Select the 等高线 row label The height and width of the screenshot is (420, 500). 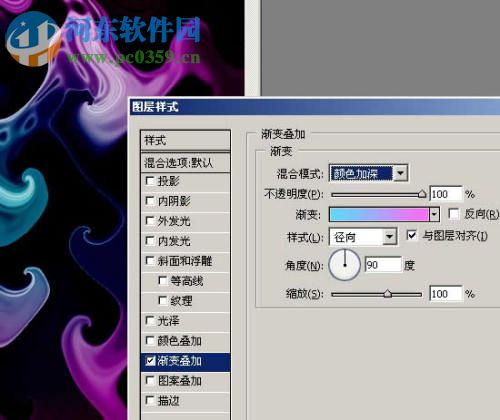pyautogui.click(x=187, y=281)
